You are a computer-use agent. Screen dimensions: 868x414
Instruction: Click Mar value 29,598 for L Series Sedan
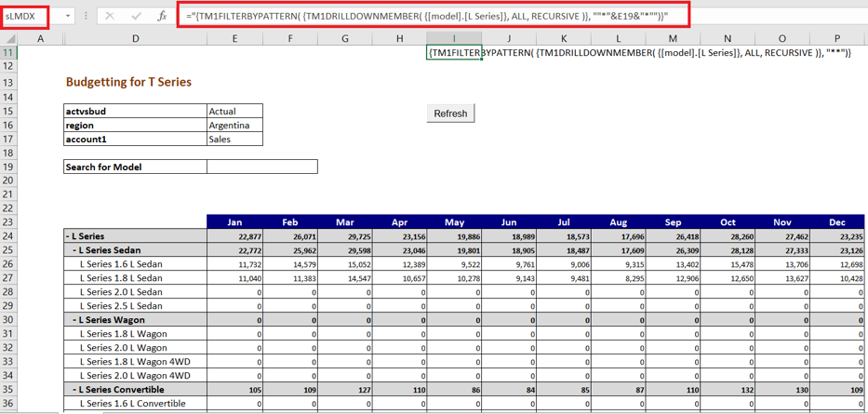[x=345, y=250]
